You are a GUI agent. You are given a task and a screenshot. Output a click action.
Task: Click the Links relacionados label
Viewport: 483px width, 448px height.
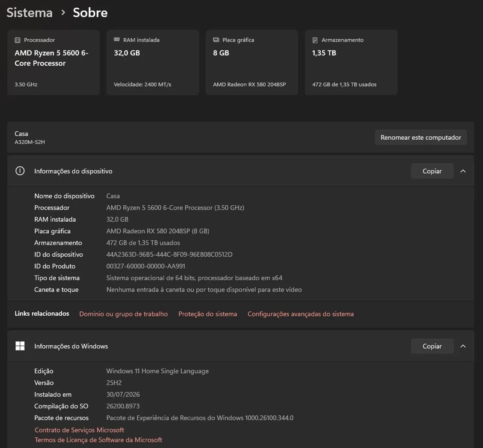(42, 314)
